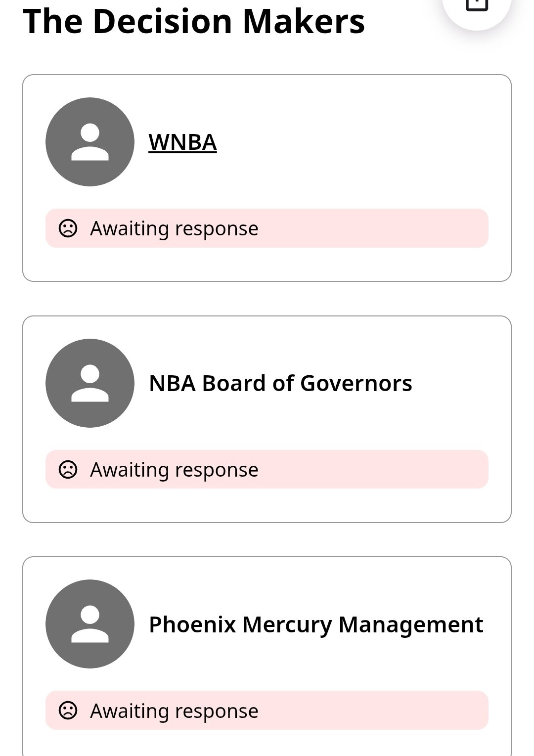Click Awaiting response text under WNBA

click(x=174, y=229)
